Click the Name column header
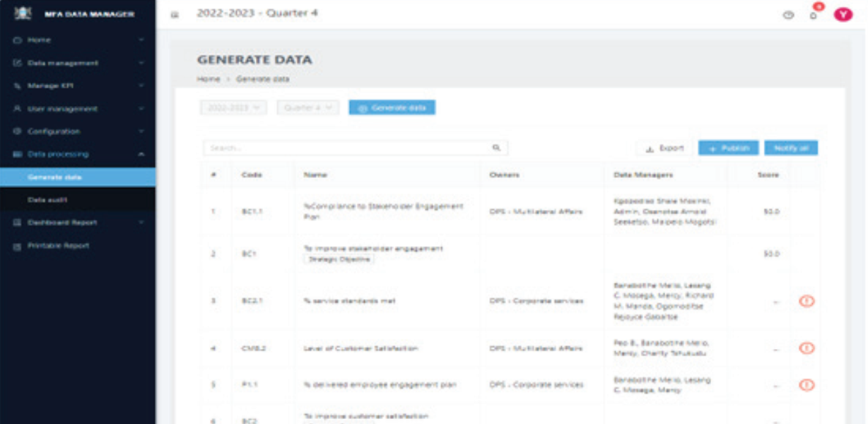The height and width of the screenshot is (424, 868). click(x=315, y=175)
